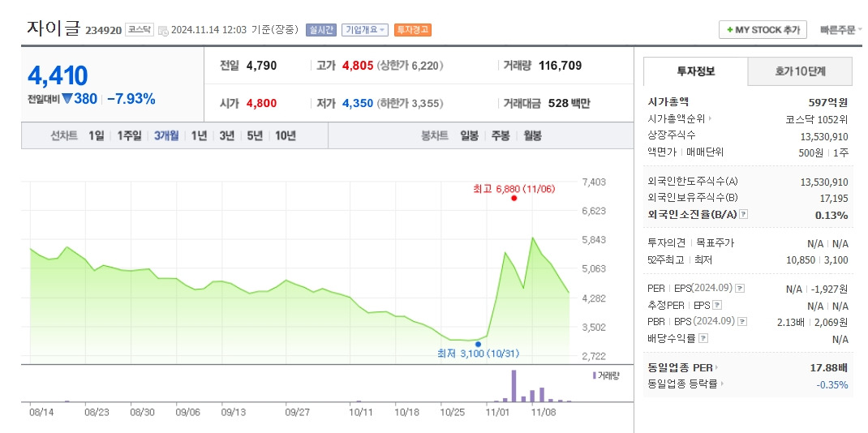Click the stock name 자이글
This screenshot has height=433, width=868.
pyautogui.click(x=54, y=28)
